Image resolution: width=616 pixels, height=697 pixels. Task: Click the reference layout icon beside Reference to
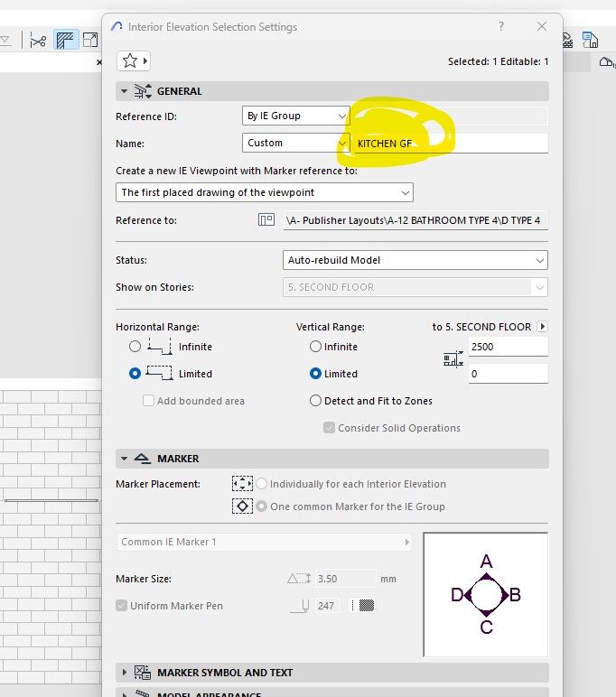266,219
